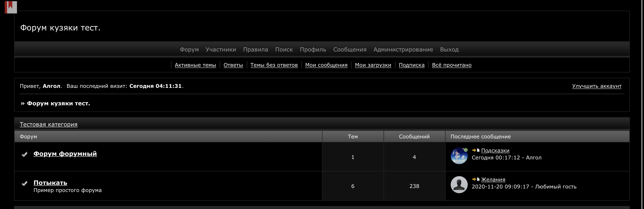The image size is (644, 209).
Task: Show Активные темы
Action: click(195, 65)
